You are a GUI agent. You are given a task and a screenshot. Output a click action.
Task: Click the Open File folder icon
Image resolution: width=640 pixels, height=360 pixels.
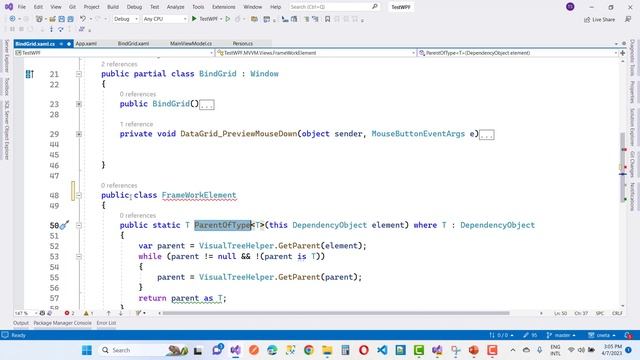pyautogui.click(x=53, y=19)
